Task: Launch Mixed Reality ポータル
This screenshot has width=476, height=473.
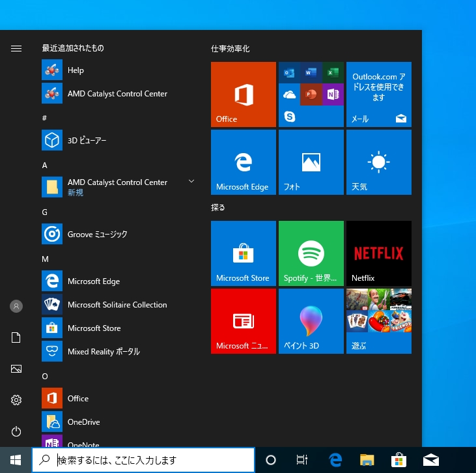Action: click(x=119, y=351)
